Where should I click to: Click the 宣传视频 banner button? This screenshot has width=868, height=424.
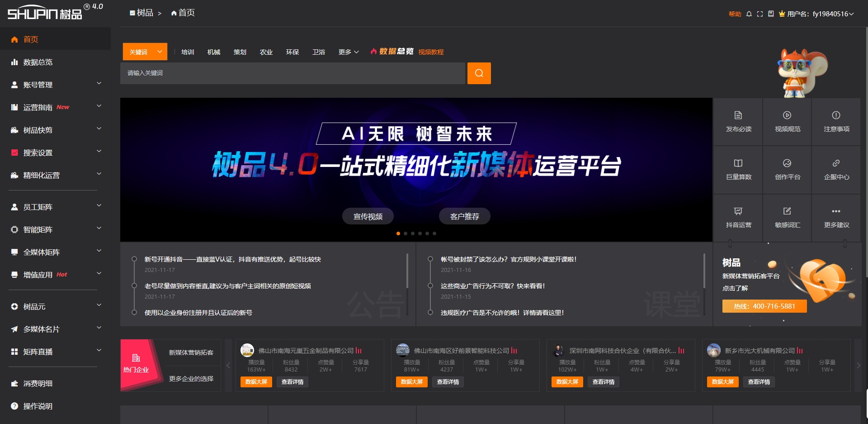(368, 216)
